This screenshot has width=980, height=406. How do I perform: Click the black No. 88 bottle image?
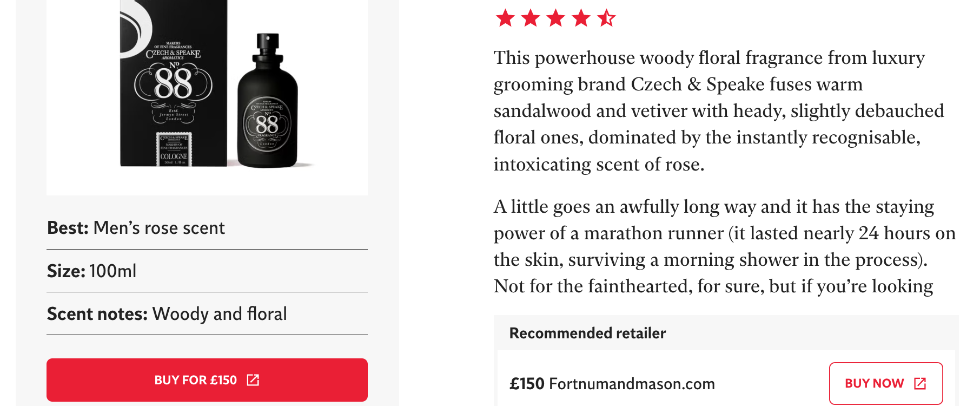click(268, 108)
